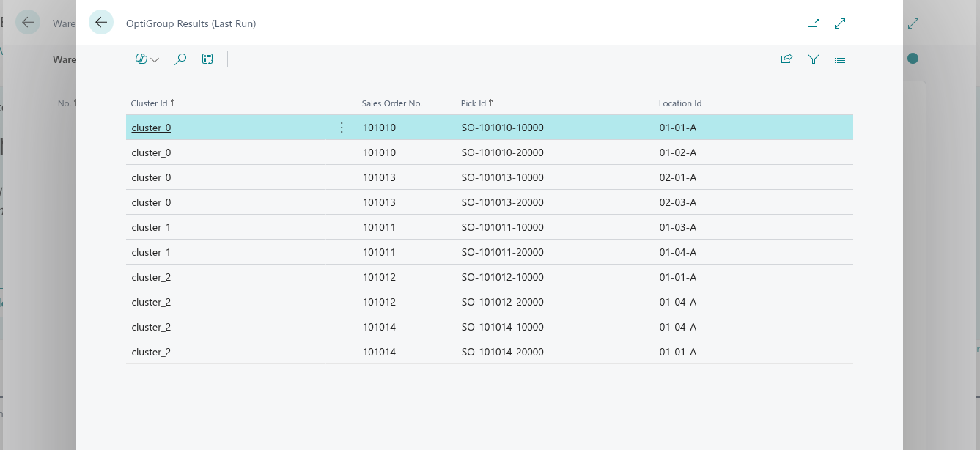Sort by Cluster Id column header

click(x=152, y=103)
